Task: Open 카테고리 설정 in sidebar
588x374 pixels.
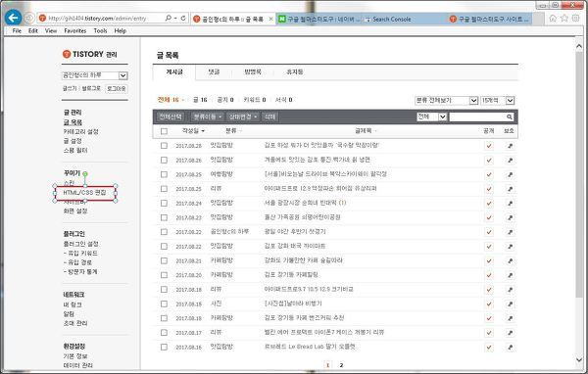Action: pyautogui.click(x=81, y=132)
